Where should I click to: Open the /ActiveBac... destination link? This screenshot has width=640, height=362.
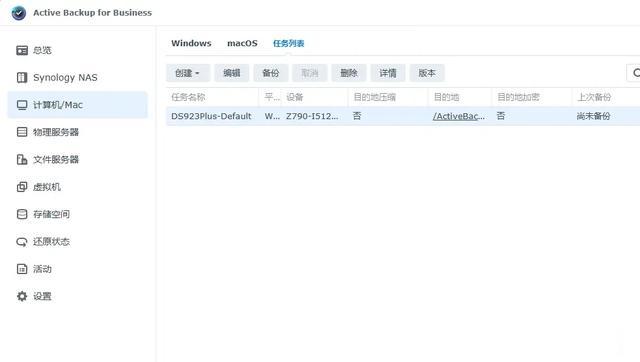(459, 116)
